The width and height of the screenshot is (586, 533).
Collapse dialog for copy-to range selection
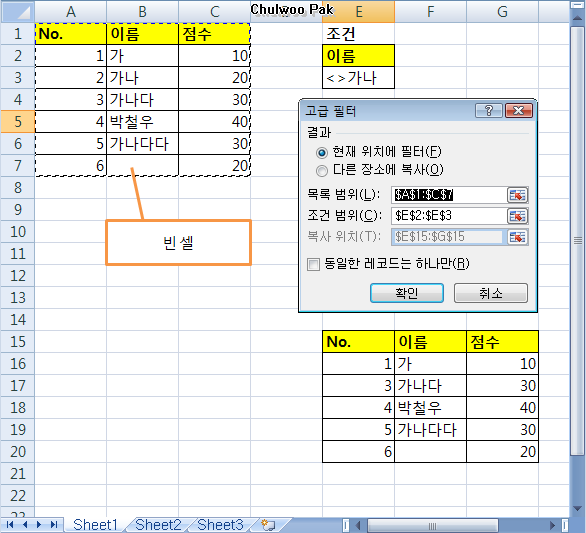517,237
